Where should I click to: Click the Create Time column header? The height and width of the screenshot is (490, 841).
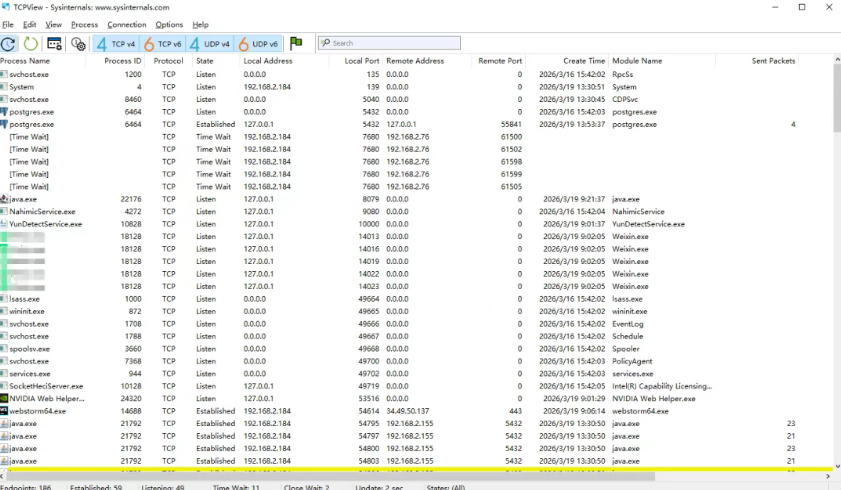(x=584, y=61)
